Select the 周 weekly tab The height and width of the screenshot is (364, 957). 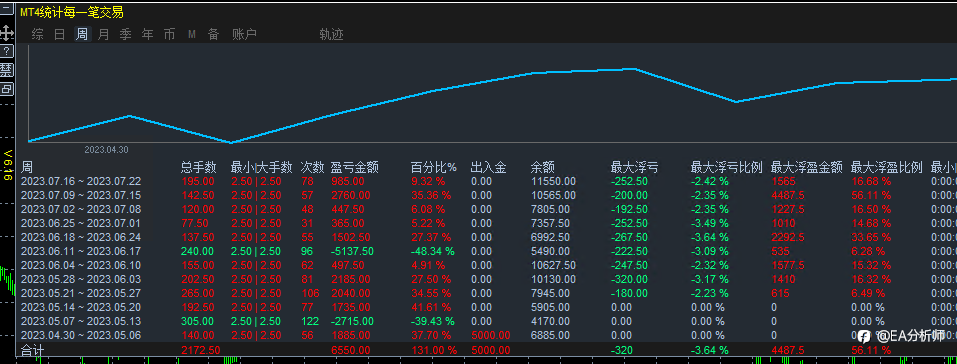click(x=82, y=34)
